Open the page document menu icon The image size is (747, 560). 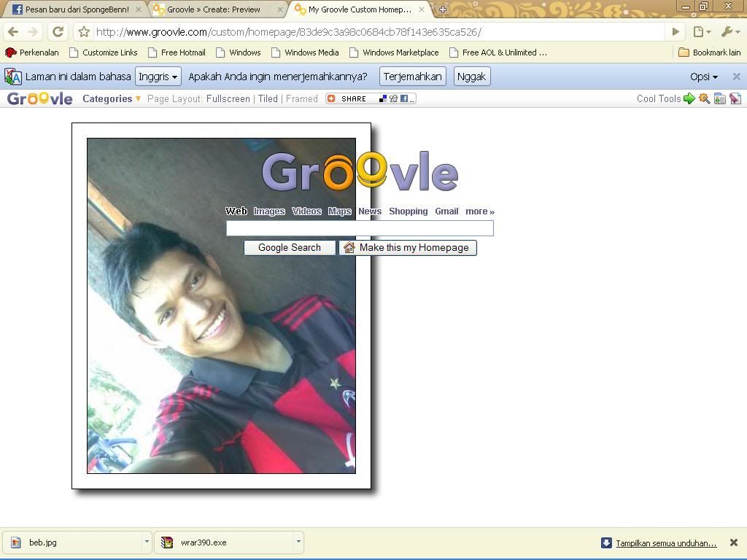[x=702, y=32]
